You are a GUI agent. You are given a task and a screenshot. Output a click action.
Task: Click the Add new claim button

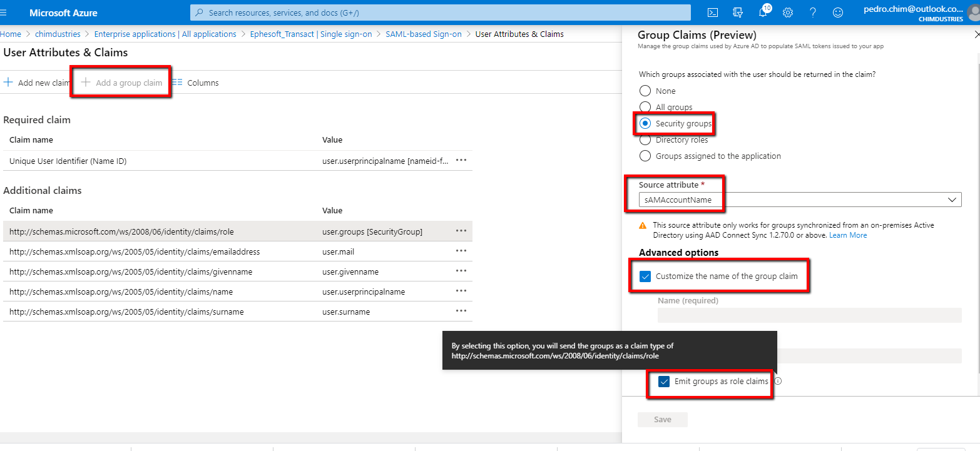click(37, 83)
